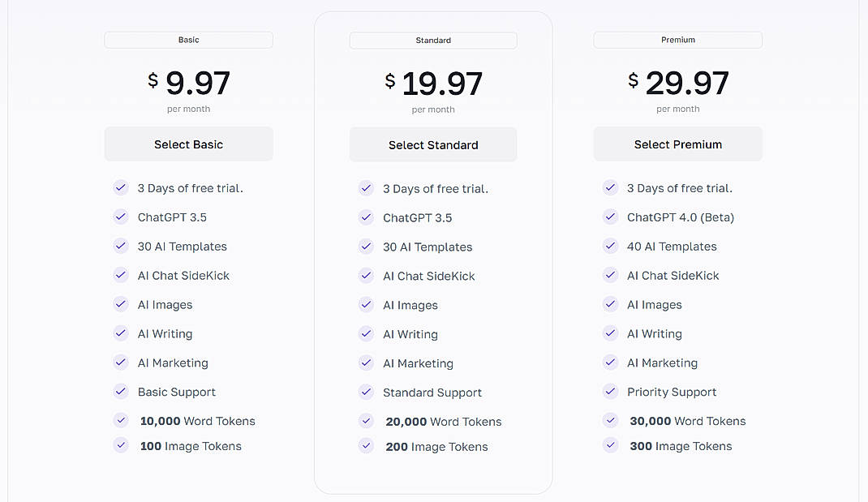Select the Standard plan button

432,144
